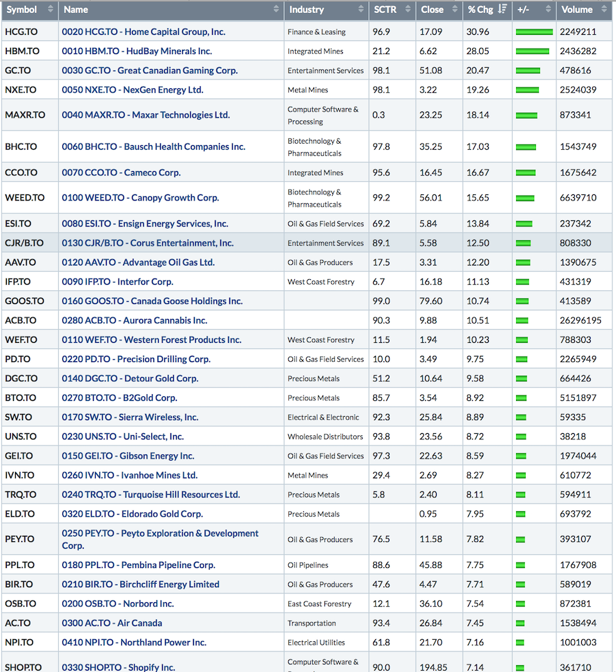Sort by Volume column sort arrows
616x672 pixels.
coord(604,10)
